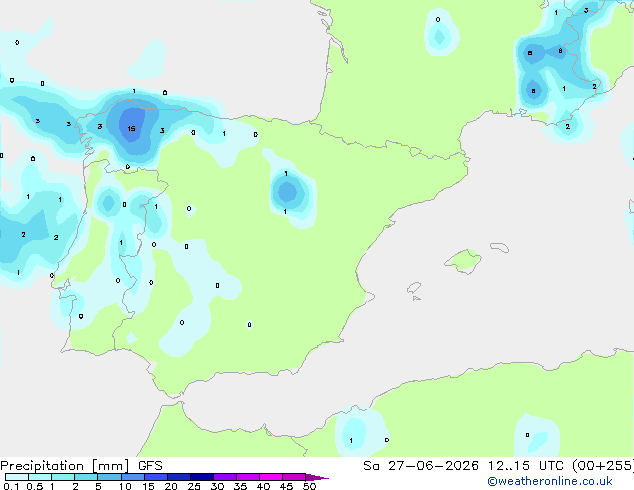Click the '5' legend scale label

coord(98,486)
